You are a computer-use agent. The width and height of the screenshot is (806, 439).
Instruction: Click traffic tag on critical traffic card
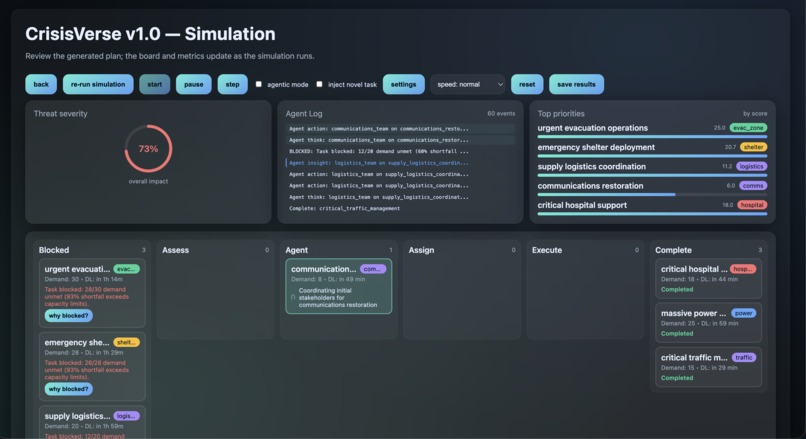point(743,357)
